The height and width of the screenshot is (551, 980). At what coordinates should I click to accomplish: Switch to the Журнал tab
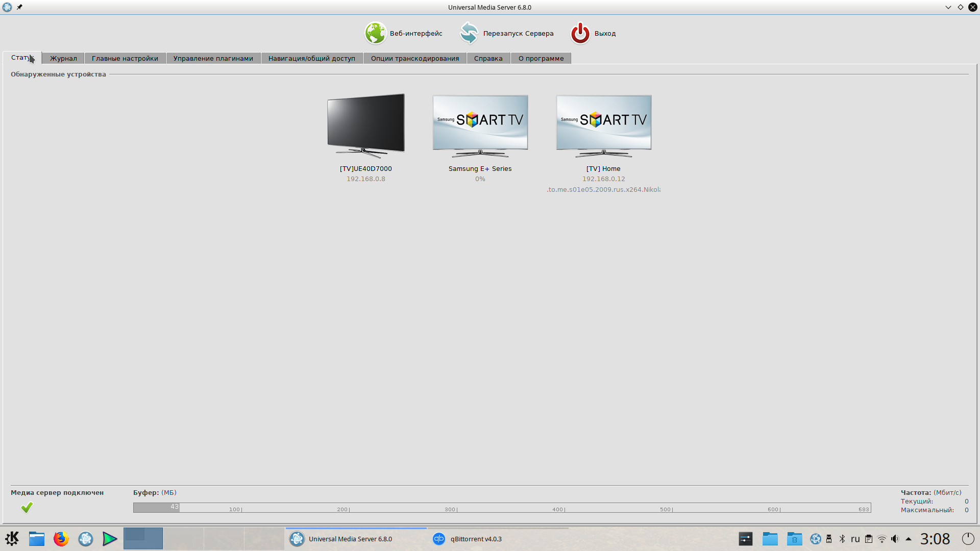pyautogui.click(x=63, y=58)
